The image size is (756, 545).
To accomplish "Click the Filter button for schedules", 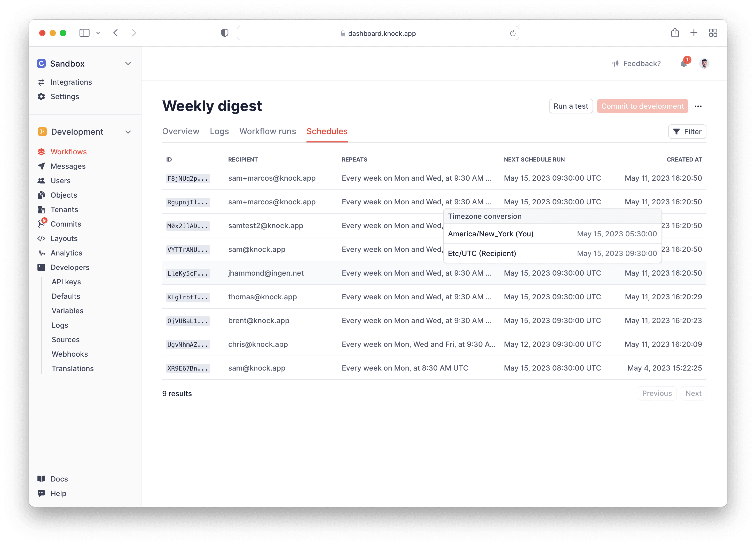I will [x=687, y=131].
